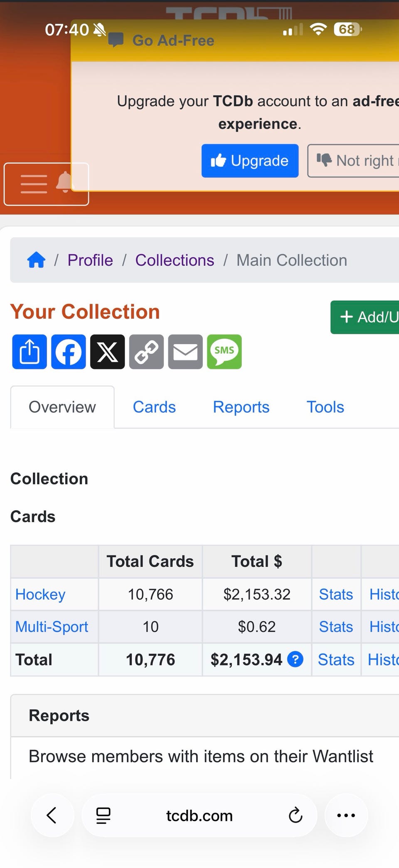The height and width of the screenshot is (868, 399).
Task: Open the generic share icon button
Action: [x=30, y=352]
